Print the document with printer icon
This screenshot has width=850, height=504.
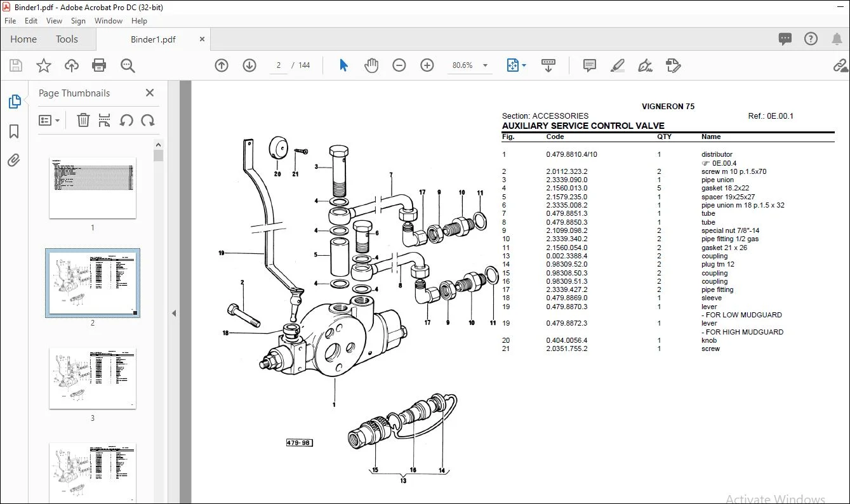coord(99,65)
